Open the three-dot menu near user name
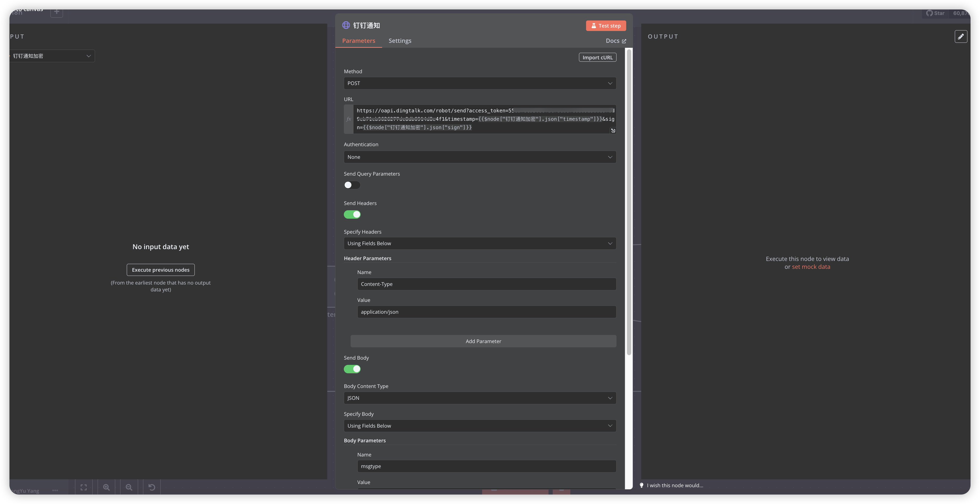Viewport: 980px width, 504px height. pyautogui.click(x=55, y=490)
